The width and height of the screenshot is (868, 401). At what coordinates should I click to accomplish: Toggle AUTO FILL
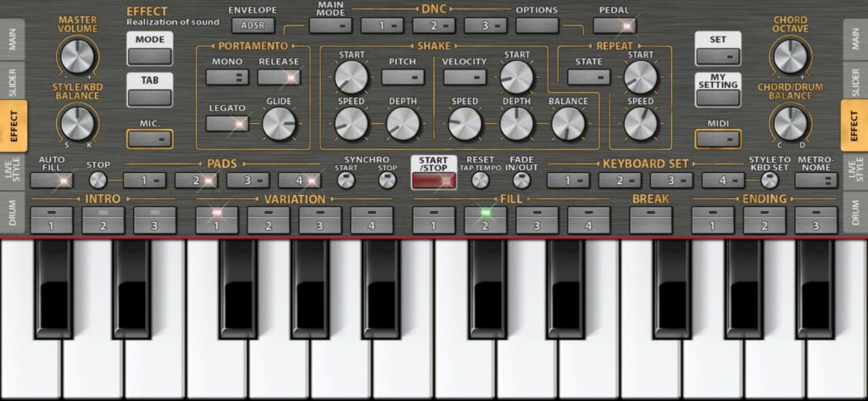point(52,181)
